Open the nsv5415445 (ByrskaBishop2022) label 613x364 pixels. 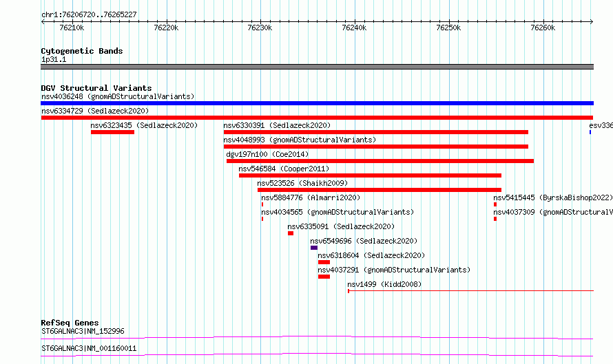tap(553, 197)
